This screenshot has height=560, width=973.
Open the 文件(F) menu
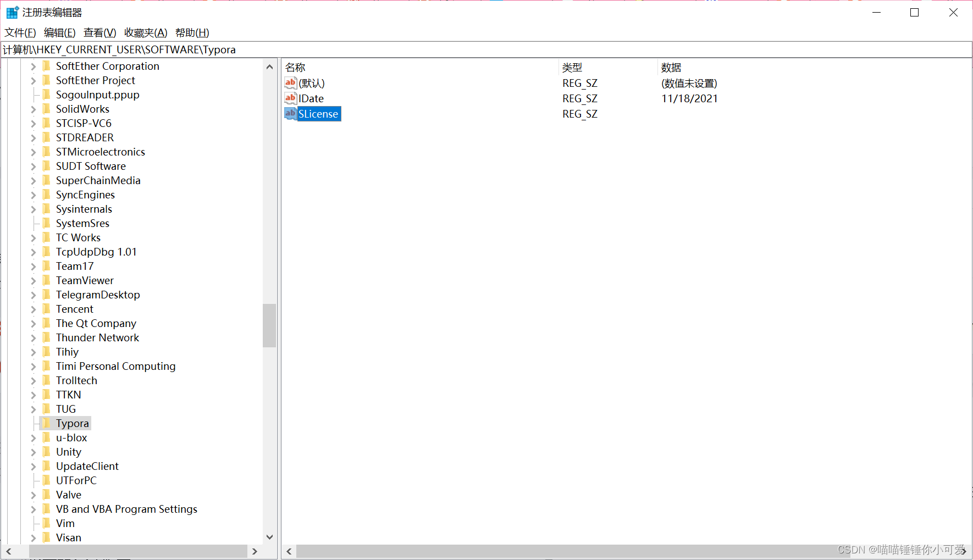(20, 32)
